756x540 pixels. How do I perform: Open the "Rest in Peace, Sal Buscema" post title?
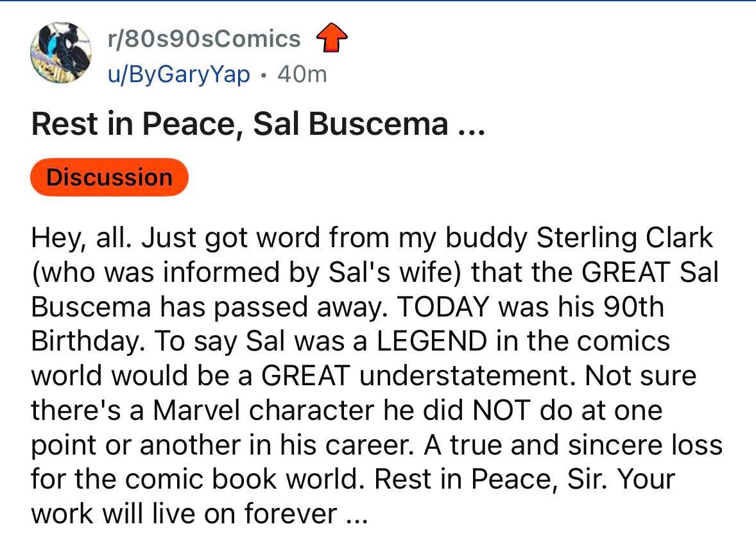239,123
